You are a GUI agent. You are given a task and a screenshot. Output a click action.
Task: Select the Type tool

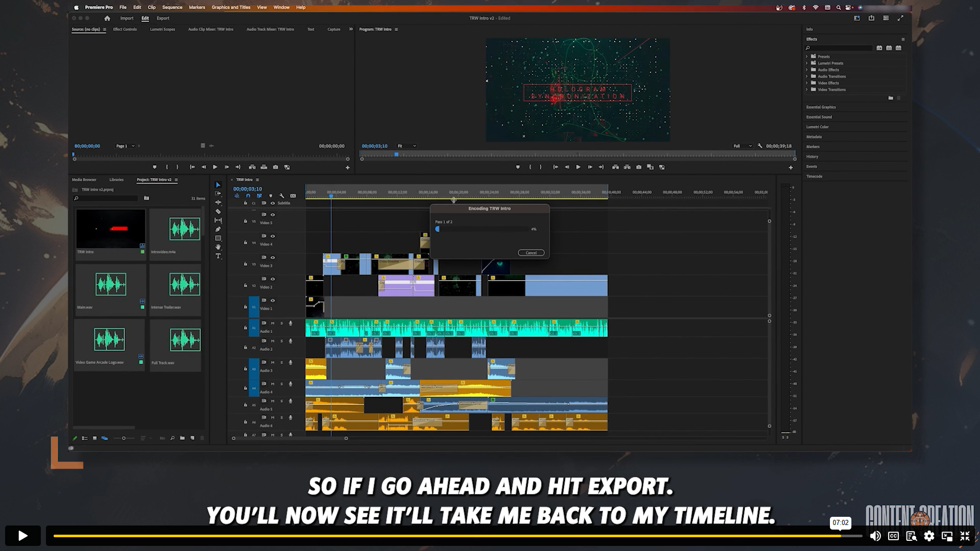pyautogui.click(x=218, y=256)
